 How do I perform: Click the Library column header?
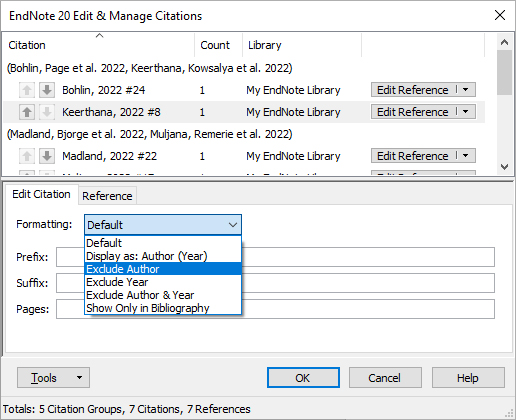(x=302, y=45)
